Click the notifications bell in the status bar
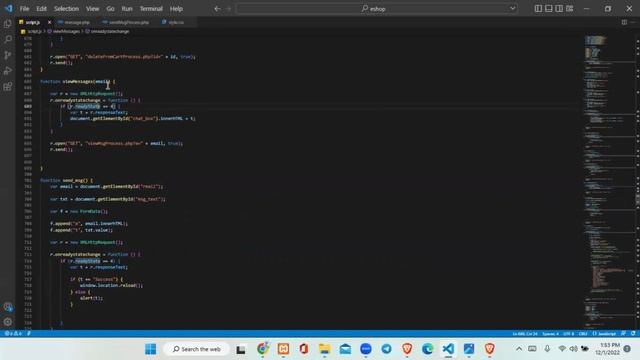 pyautogui.click(x=633, y=333)
